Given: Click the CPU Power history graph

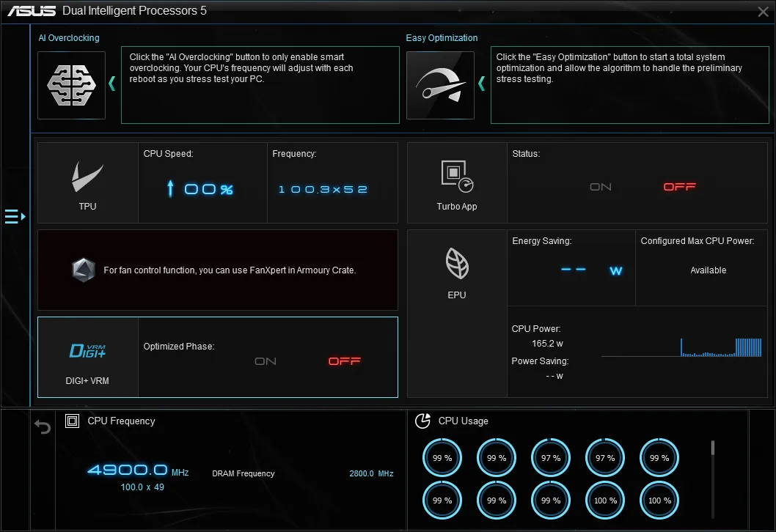Looking at the screenshot, I should [x=681, y=347].
